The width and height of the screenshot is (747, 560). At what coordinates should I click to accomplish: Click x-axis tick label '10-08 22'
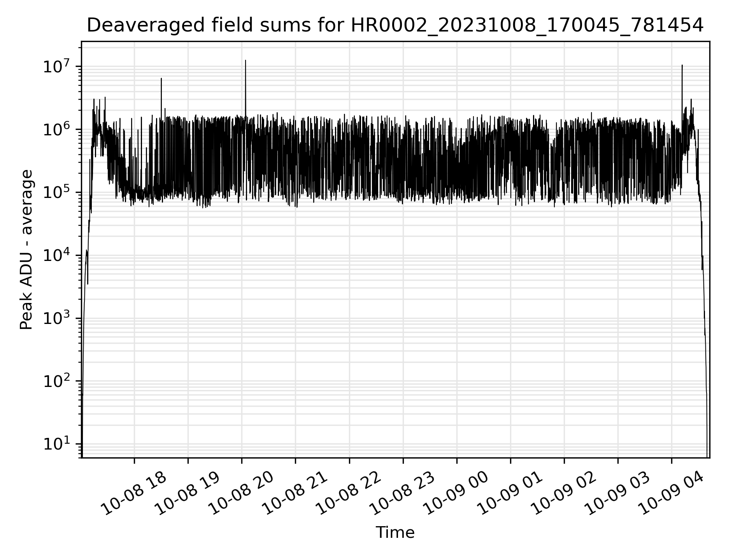[x=349, y=493]
